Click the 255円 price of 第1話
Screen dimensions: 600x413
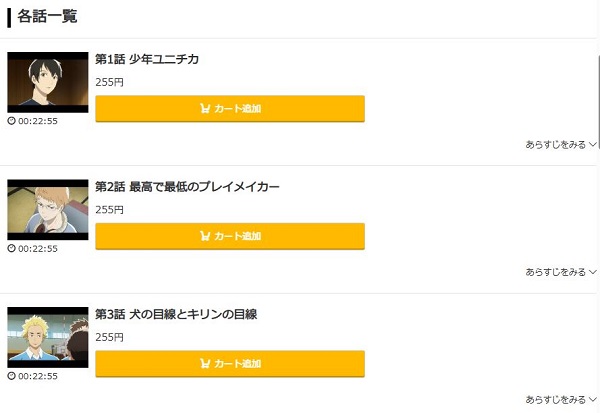109,82
